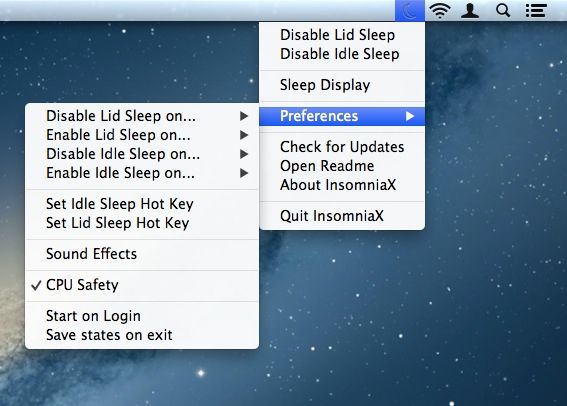This screenshot has height=406, width=567.
Task: Open the Preferences submenu
Action: click(342, 116)
